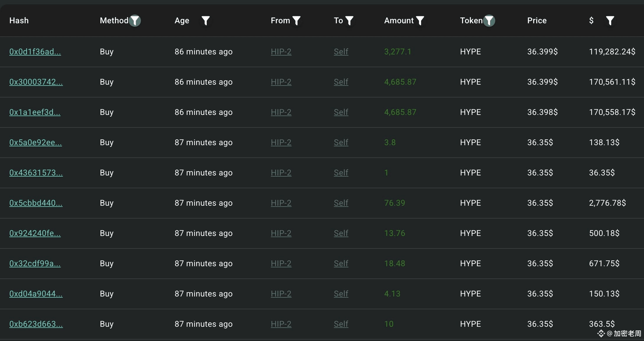Open the Amount column filter icon

coord(420,21)
